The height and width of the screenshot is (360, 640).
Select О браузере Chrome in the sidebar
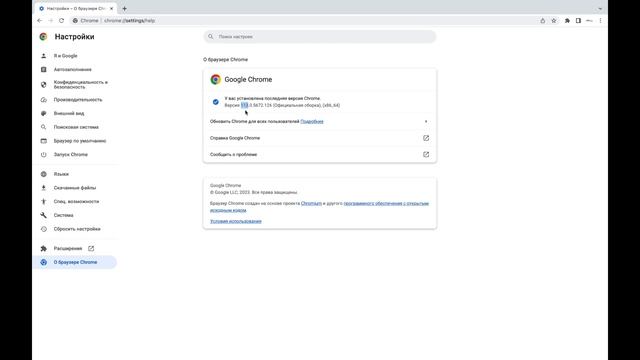[x=76, y=262]
